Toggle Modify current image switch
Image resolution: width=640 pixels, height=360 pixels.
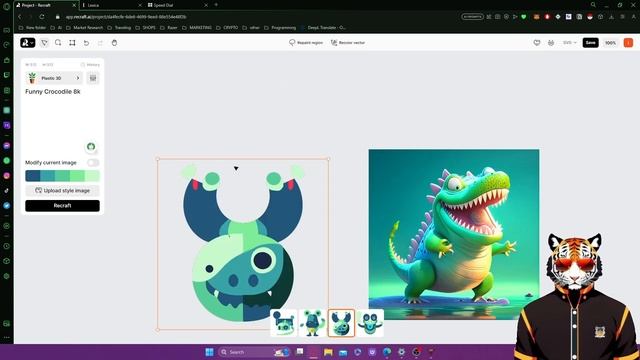pyautogui.click(x=93, y=162)
